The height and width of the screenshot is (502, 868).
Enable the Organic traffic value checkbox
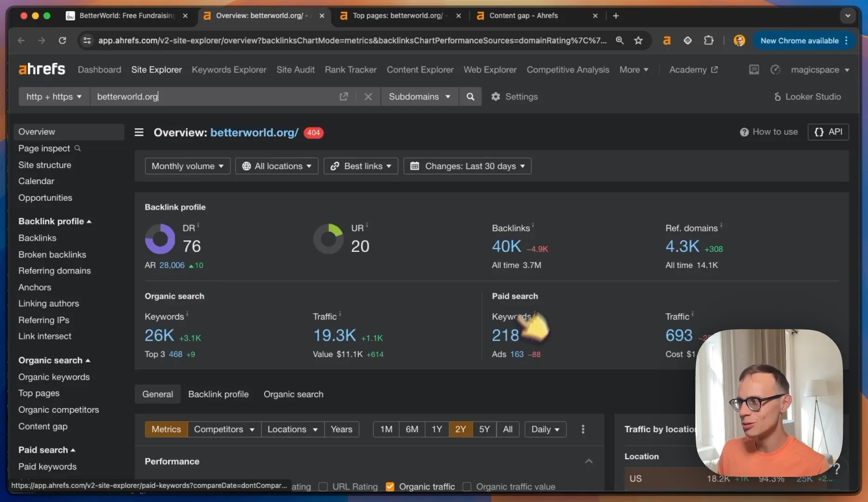[467, 487]
